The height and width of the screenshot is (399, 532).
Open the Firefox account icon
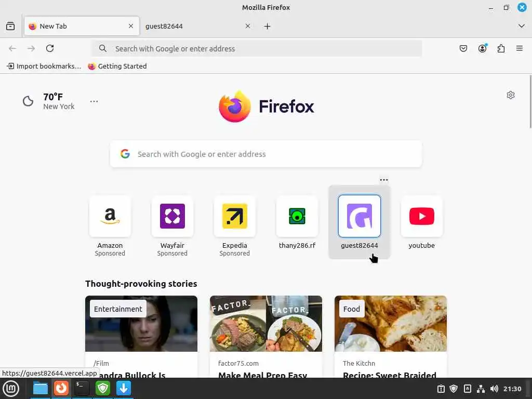(482, 48)
